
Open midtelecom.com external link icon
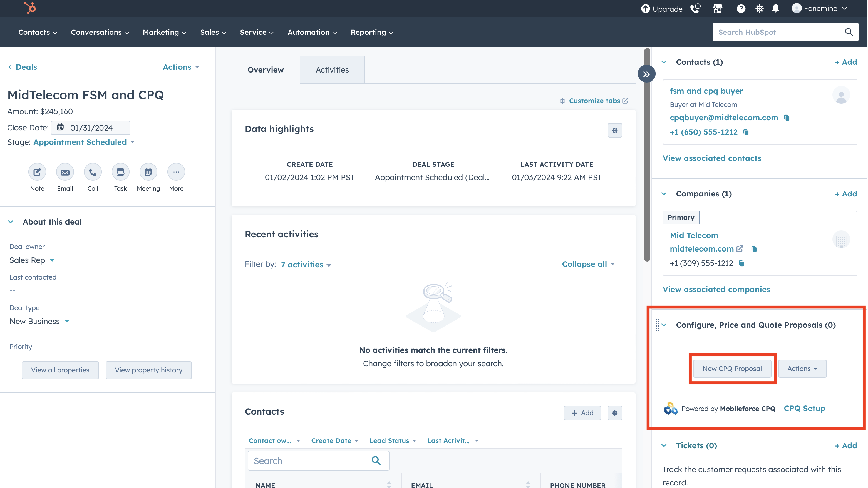pyautogui.click(x=740, y=249)
